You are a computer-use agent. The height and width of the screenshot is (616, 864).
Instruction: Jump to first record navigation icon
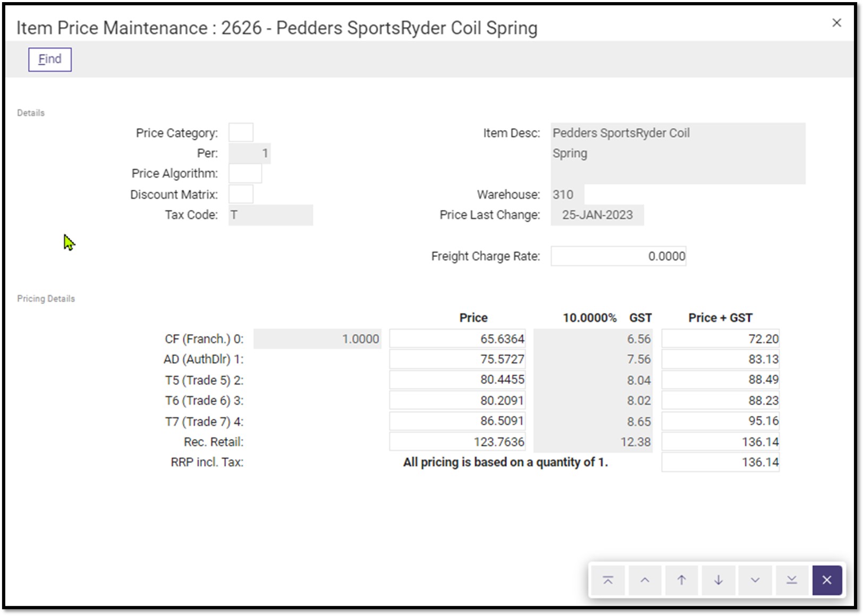tap(608, 580)
